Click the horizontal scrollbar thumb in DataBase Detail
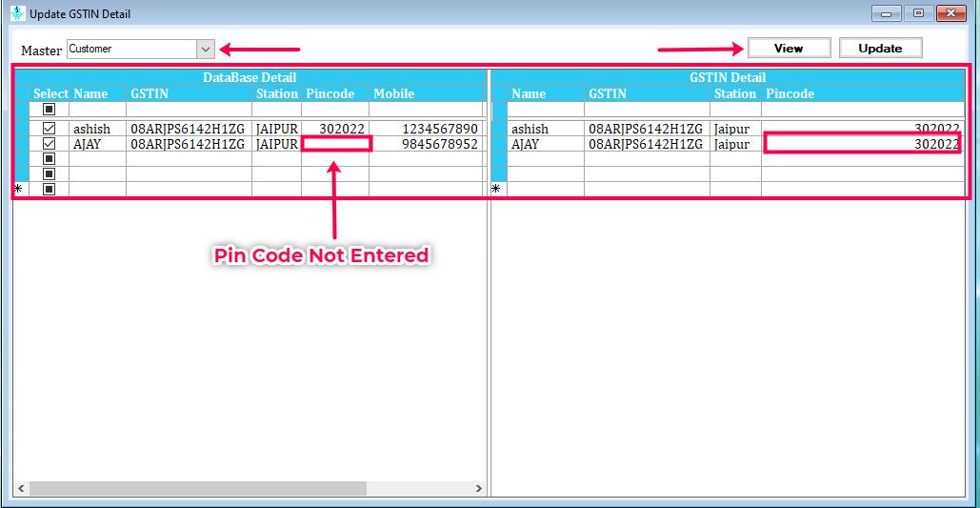The width and height of the screenshot is (980, 508). [197, 488]
